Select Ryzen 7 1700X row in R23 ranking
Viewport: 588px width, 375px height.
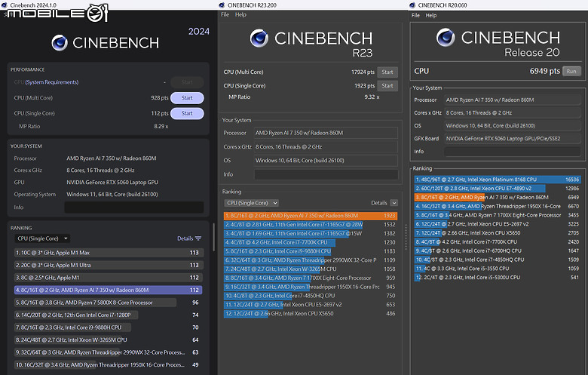tap(311, 278)
